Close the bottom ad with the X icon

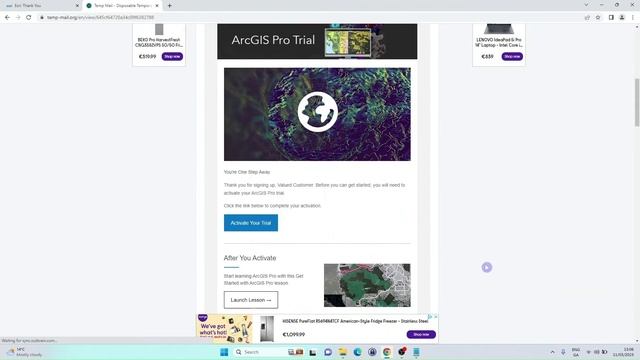tap(436, 316)
